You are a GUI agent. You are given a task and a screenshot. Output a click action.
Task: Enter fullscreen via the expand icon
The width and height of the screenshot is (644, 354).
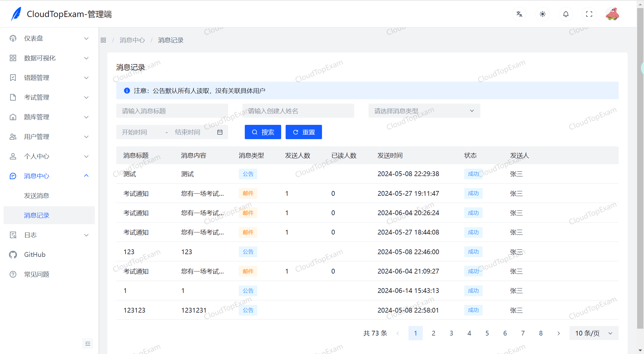coord(589,14)
